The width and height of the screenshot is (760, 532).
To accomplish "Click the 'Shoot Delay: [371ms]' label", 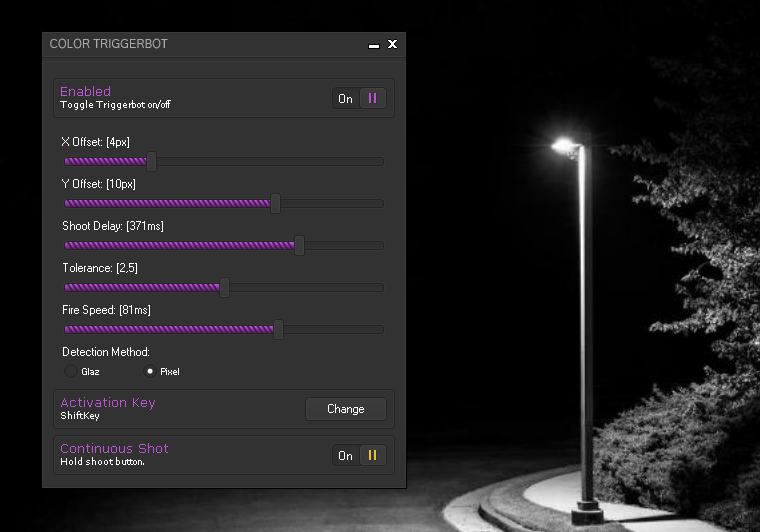I will point(113,226).
